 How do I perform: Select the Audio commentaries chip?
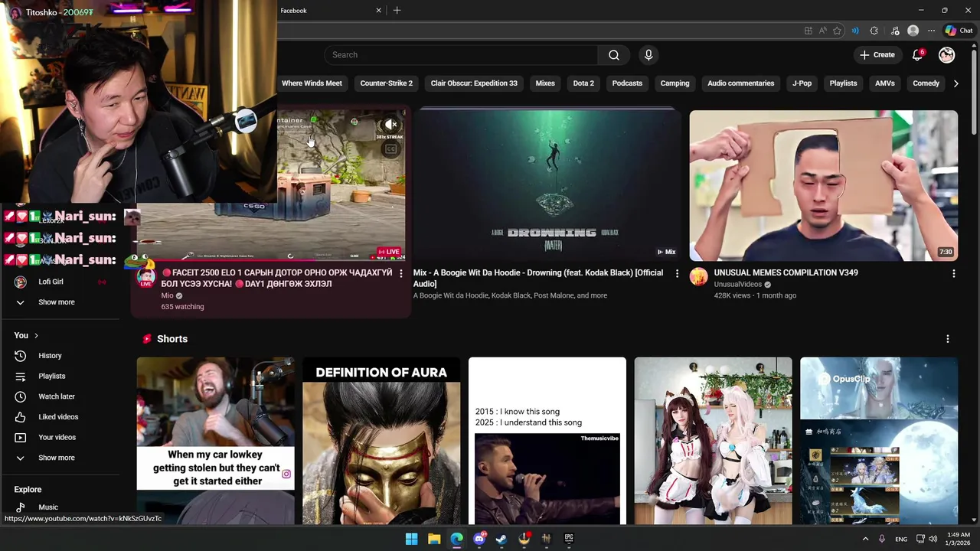pyautogui.click(x=740, y=83)
